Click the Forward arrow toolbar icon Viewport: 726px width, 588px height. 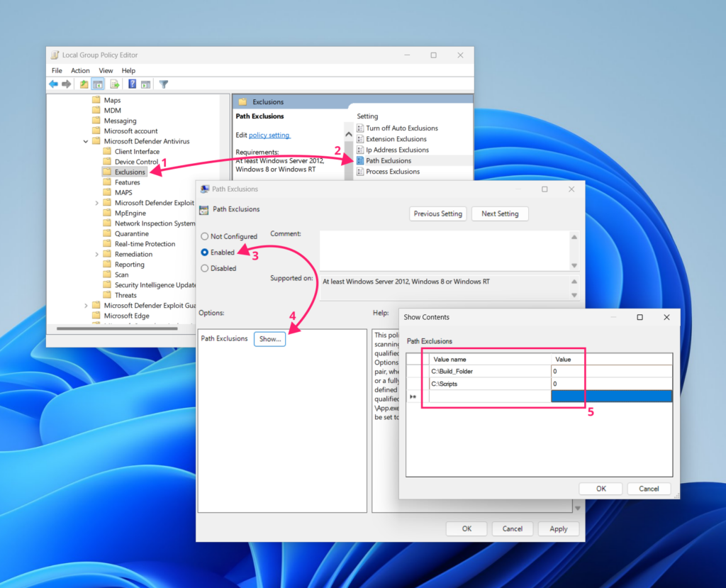tap(67, 84)
